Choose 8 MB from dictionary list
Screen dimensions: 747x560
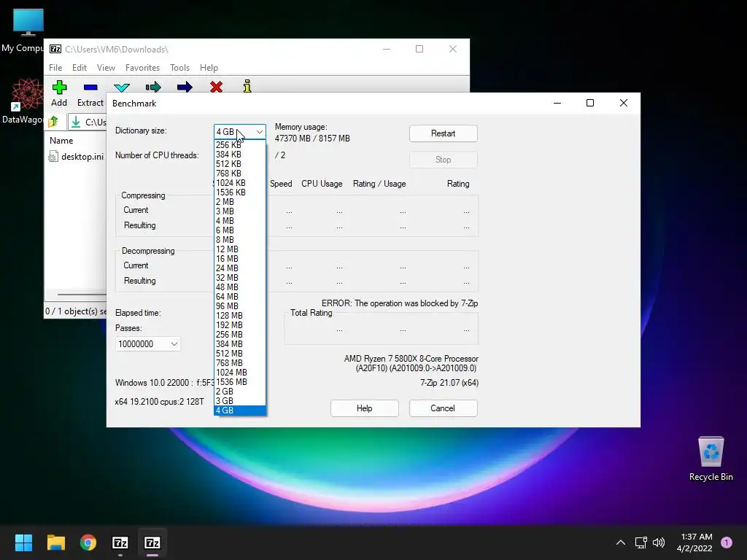coord(239,239)
